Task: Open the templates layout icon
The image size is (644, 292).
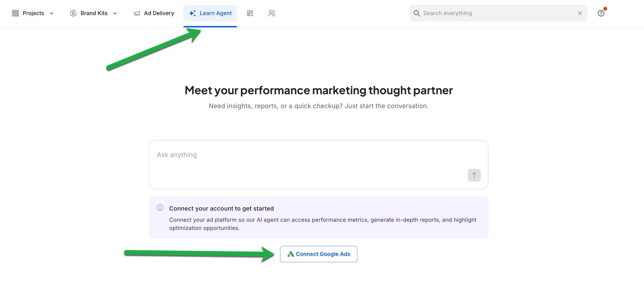Action: click(x=250, y=13)
